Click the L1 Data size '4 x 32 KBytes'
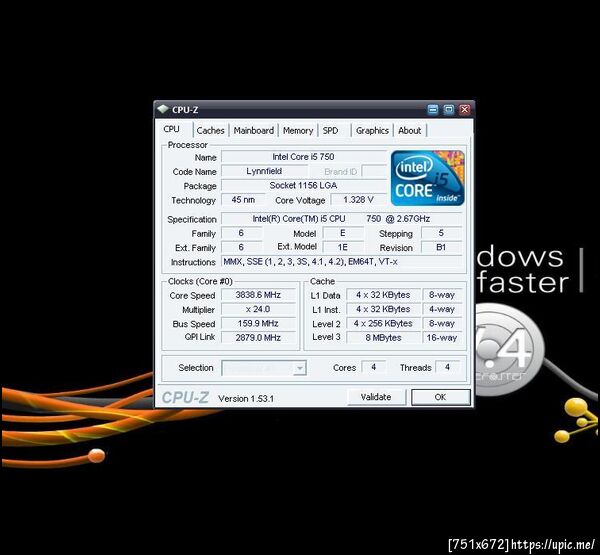600x555 pixels. tap(383, 295)
